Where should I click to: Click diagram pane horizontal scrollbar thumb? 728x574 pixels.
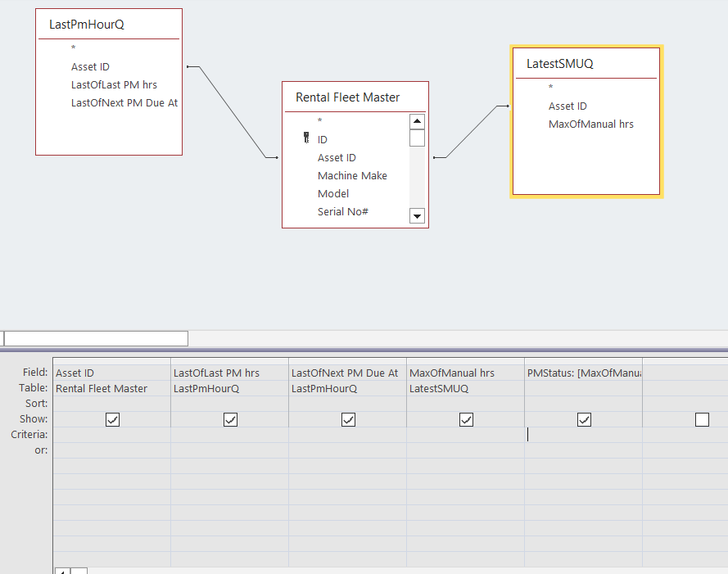[x=96, y=338]
